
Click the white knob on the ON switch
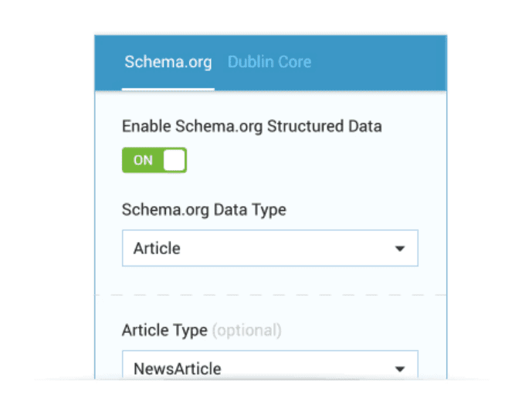[x=175, y=160]
